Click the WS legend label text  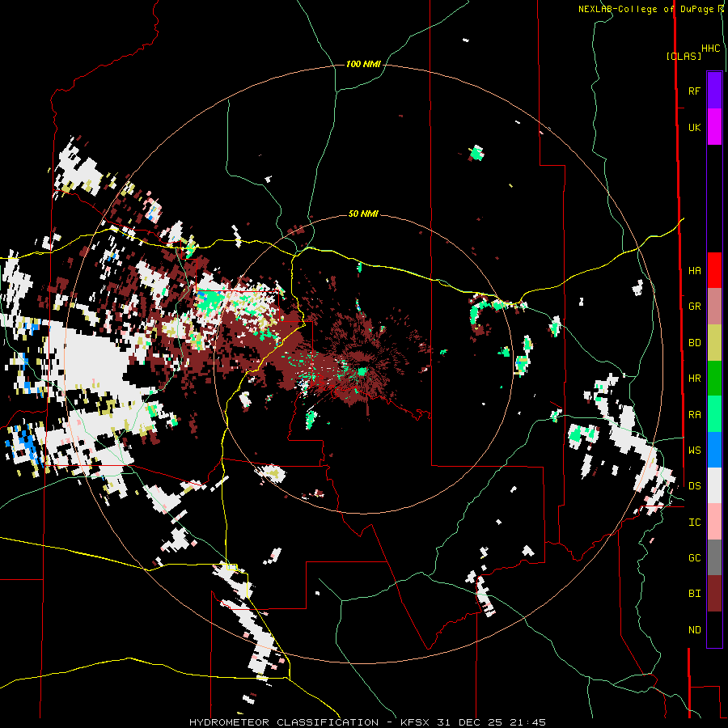(x=694, y=451)
